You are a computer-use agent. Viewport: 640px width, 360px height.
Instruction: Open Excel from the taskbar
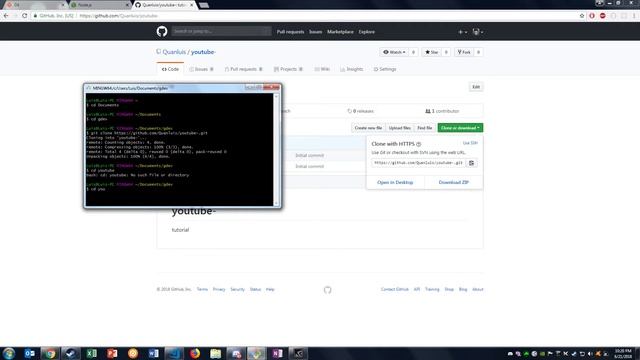[x=91, y=353]
